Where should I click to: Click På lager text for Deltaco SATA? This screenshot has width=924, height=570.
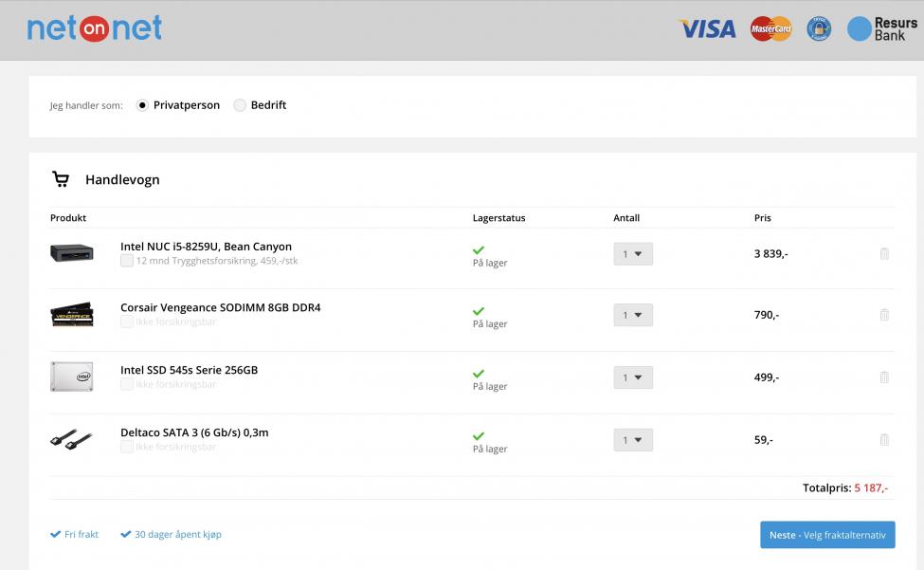click(x=490, y=450)
